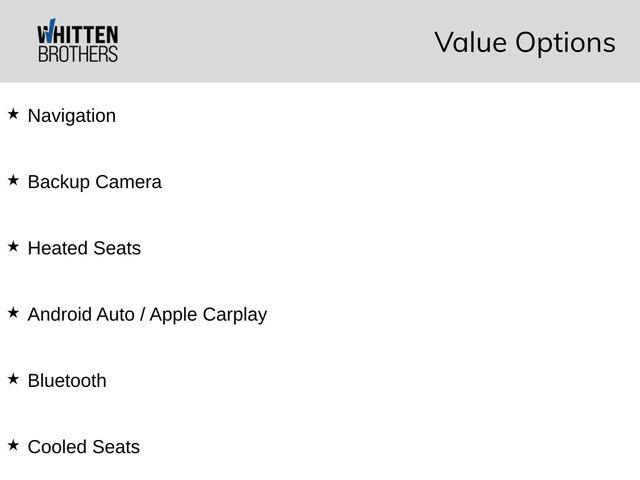Select the star bullet beside Bluetooth

(x=13, y=379)
